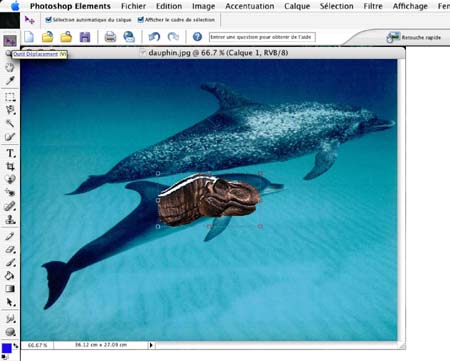Pick the Eyedropper tool
The height and width of the screenshot is (361, 450).
pos(10,81)
